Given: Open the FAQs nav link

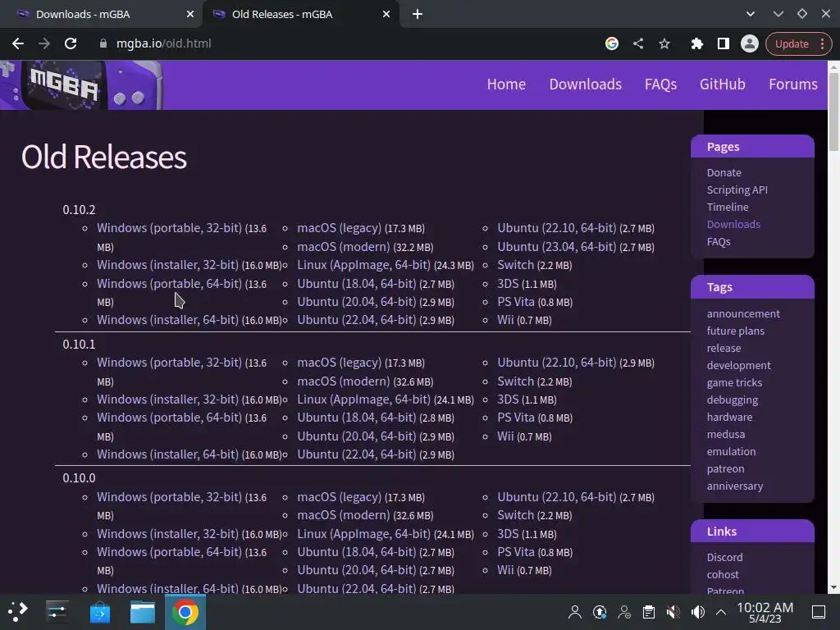Looking at the screenshot, I should click(660, 84).
